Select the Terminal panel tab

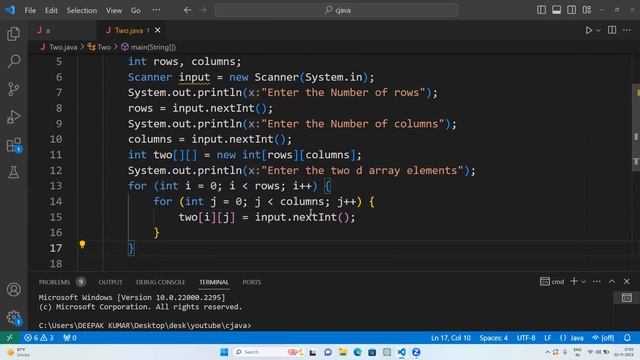point(214,282)
